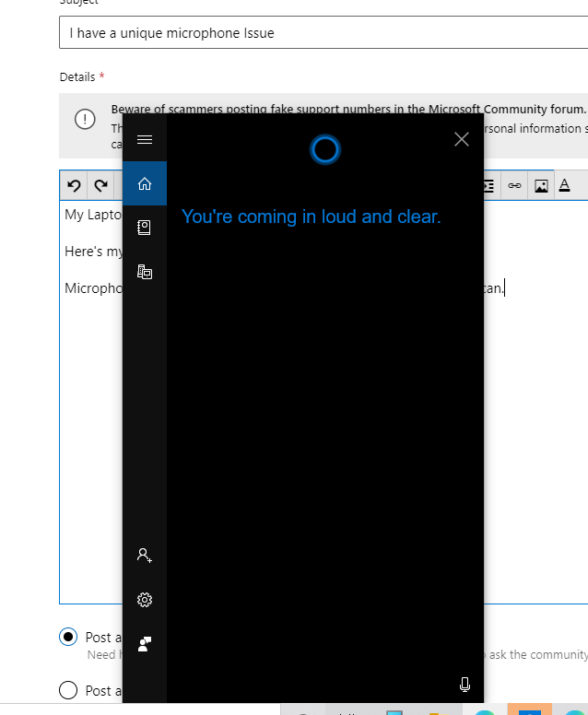Click in details text area after "can."
588x715 pixels.
click(x=505, y=288)
